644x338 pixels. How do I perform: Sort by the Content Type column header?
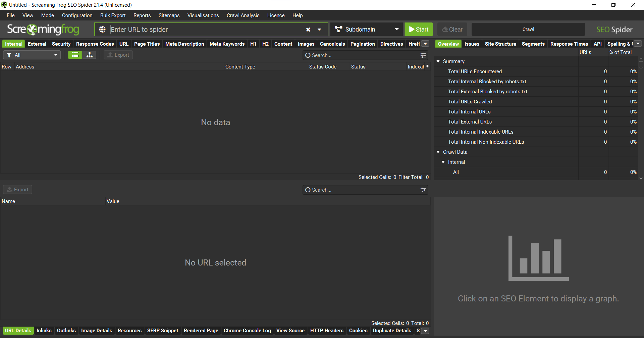point(266,67)
